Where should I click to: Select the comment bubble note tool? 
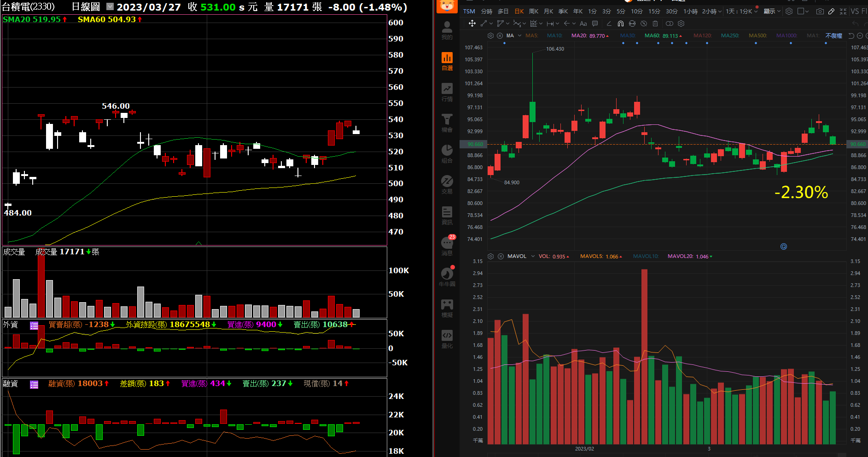(x=595, y=23)
